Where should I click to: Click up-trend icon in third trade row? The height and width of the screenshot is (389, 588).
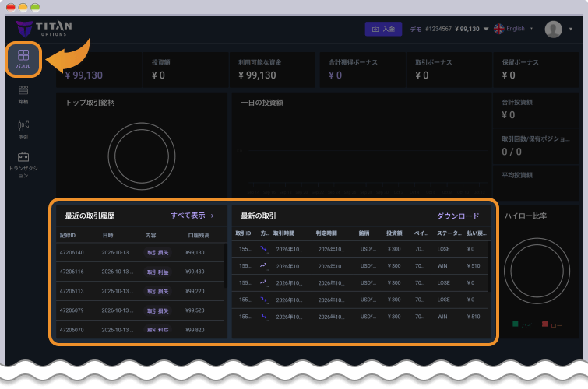(263, 282)
